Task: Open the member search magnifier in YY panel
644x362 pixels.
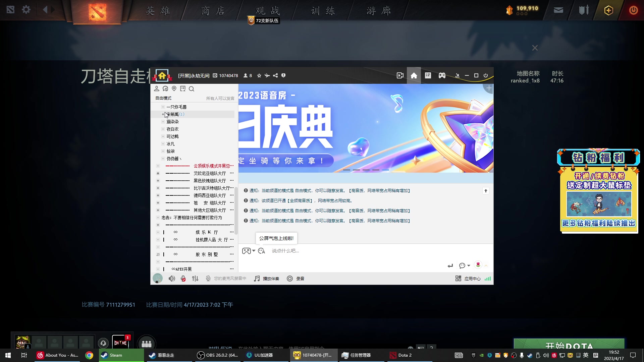Action: pos(192,89)
